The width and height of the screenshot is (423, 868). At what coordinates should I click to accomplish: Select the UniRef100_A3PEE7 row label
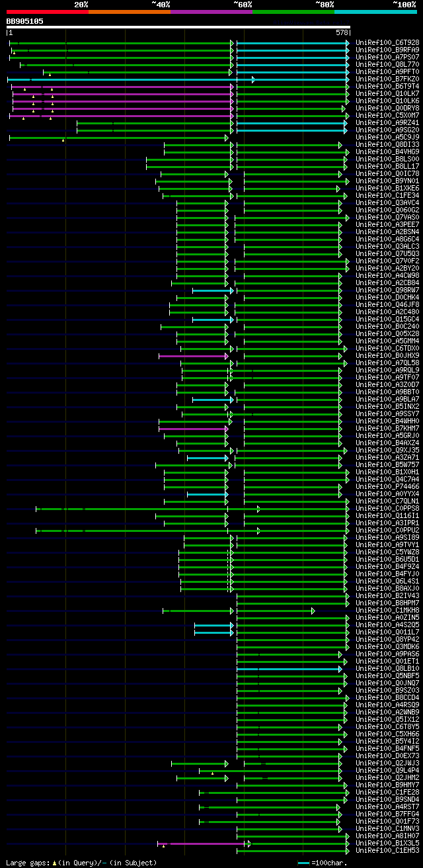pyautogui.click(x=387, y=224)
